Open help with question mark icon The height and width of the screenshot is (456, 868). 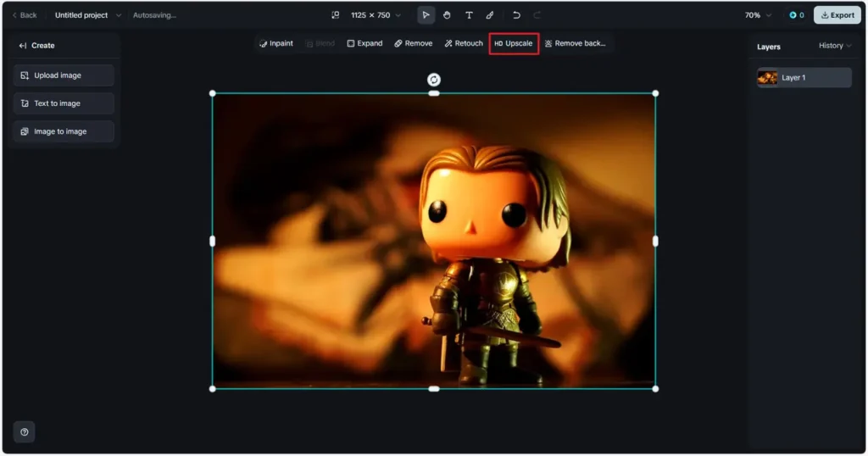tap(24, 432)
